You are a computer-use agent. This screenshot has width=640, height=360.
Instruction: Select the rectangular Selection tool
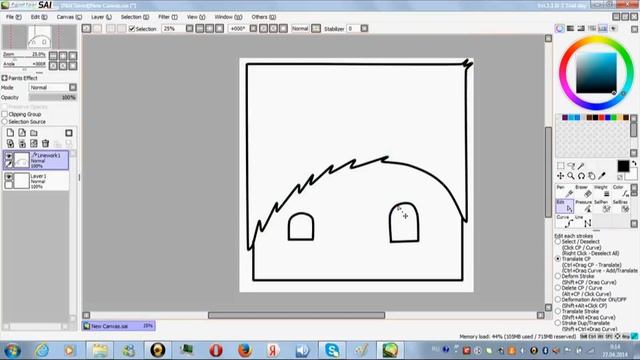[561, 166]
